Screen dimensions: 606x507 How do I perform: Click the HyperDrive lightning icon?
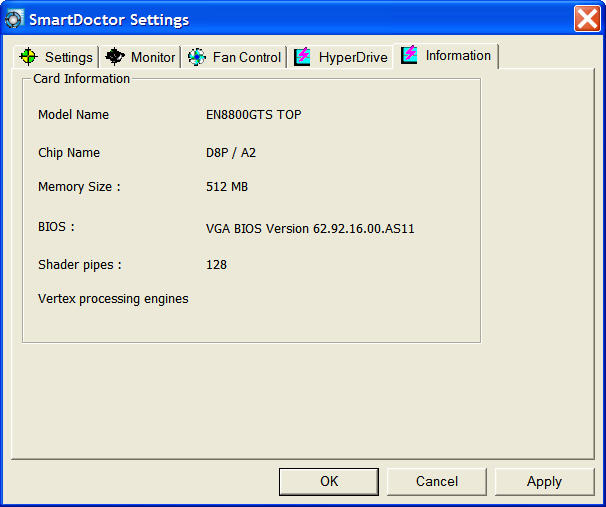pyautogui.click(x=302, y=56)
